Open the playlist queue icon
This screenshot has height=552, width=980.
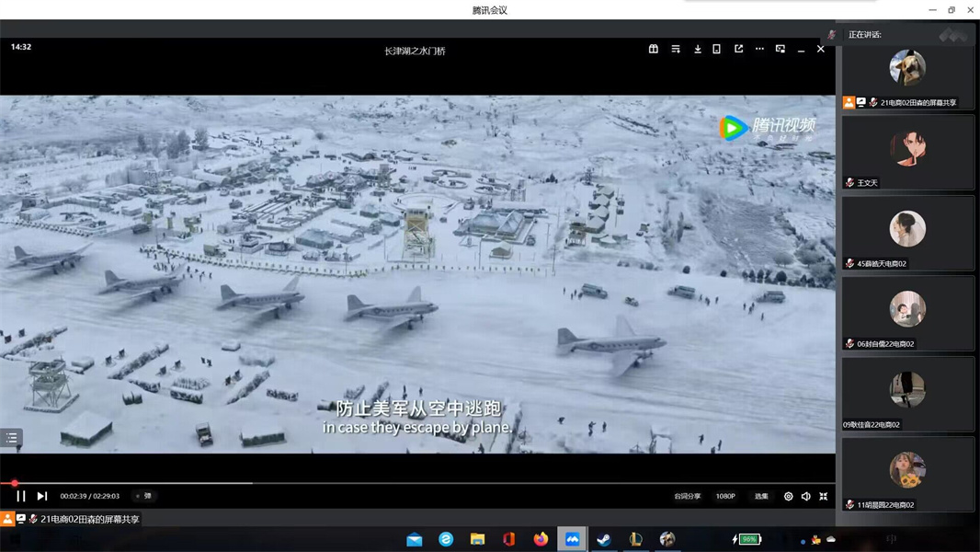point(676,49)
